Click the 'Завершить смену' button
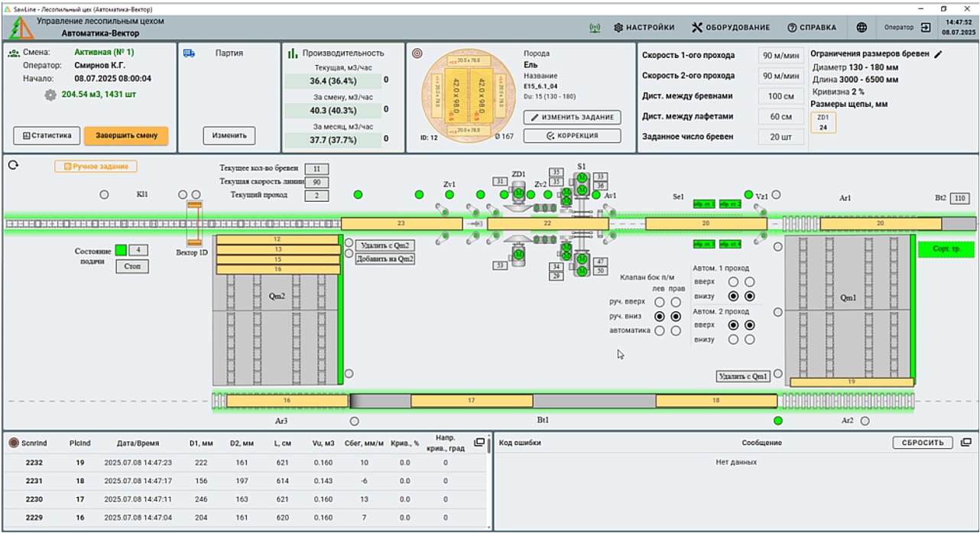Viewport: 980px width, 533px height. coord(126,135)
